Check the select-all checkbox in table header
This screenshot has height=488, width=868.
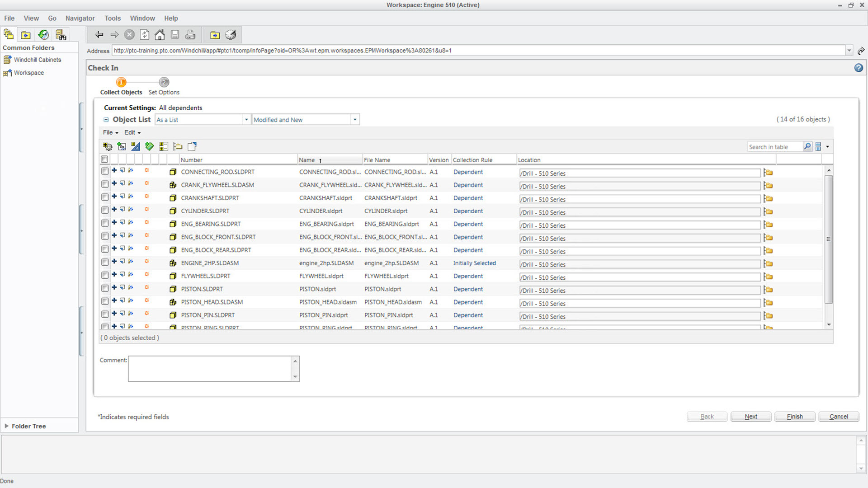(104, 159)
